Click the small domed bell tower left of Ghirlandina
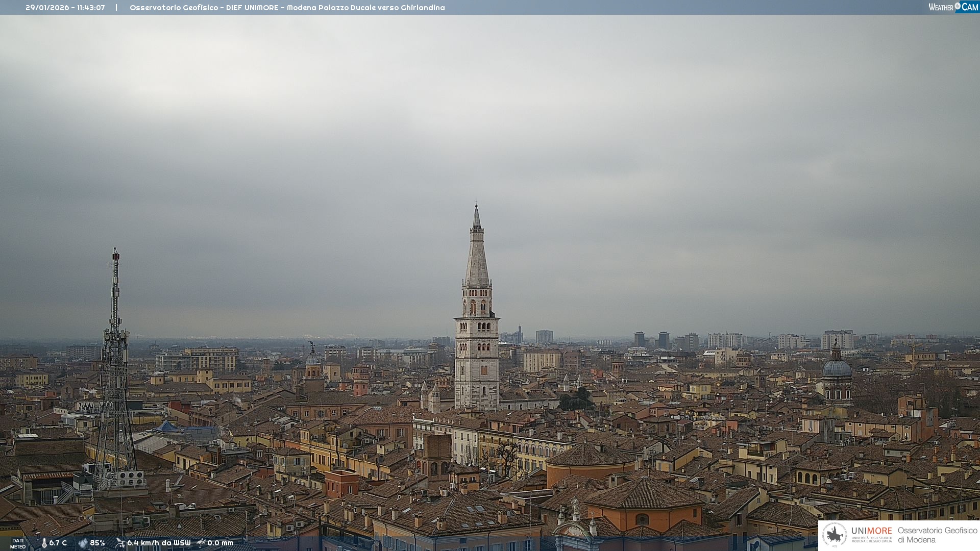This screenshot has width=980, height=551. [313, 363]
